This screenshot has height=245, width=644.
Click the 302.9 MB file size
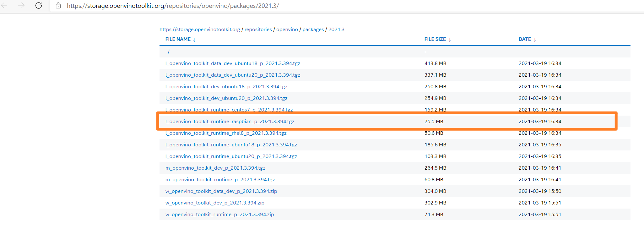435,203
